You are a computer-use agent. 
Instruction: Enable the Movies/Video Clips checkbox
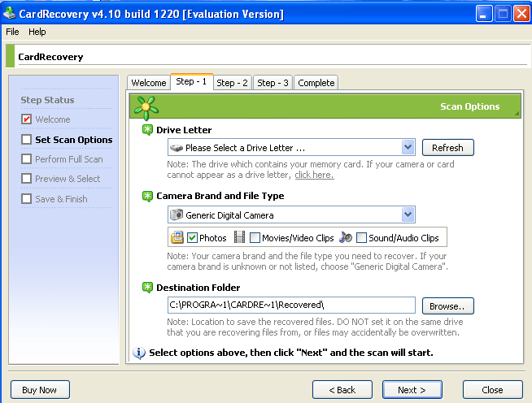coord(255,237)
